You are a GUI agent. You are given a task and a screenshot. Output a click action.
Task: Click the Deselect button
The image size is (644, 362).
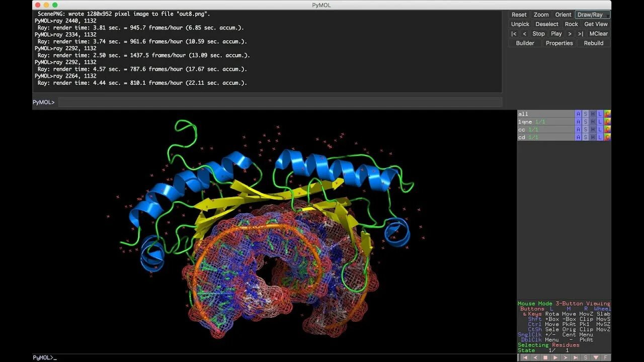click(x=547, y=24)
